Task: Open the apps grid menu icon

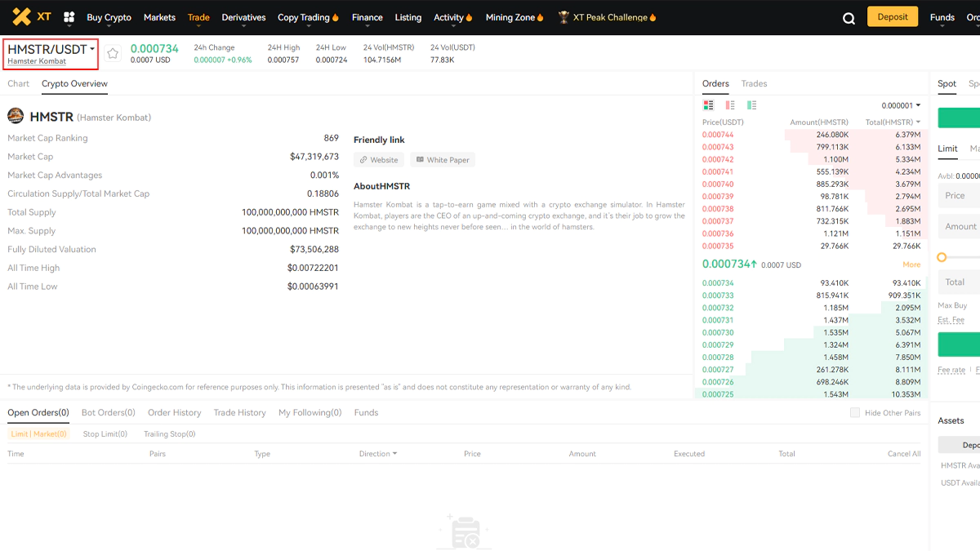Action: pyautogui.click(x=69, y=17)
